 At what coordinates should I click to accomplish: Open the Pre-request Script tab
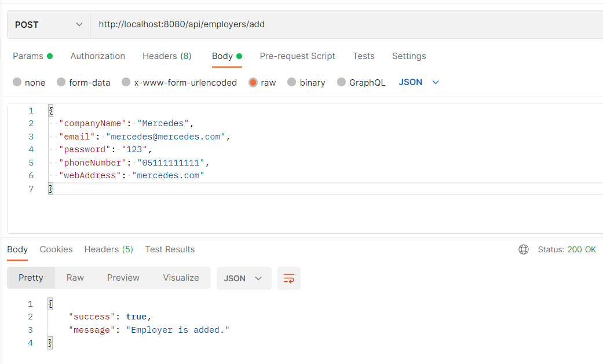click(297, 56)
